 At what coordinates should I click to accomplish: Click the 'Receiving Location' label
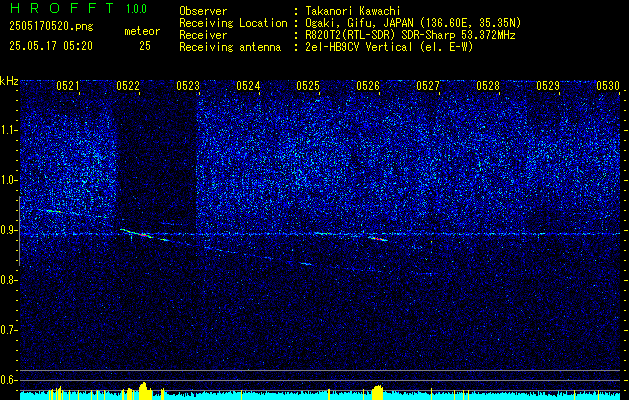tap(233, 23)
